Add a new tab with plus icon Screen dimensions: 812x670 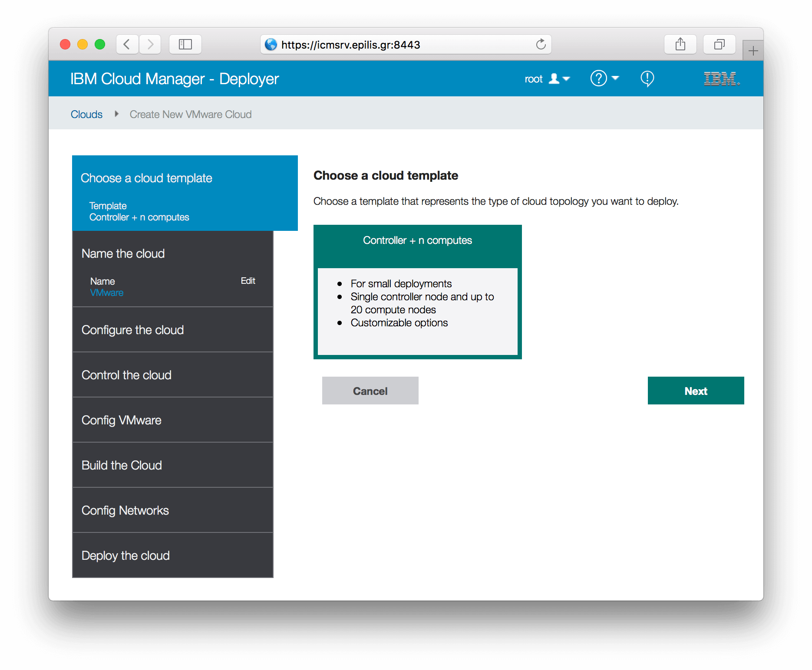coord(753,51)
